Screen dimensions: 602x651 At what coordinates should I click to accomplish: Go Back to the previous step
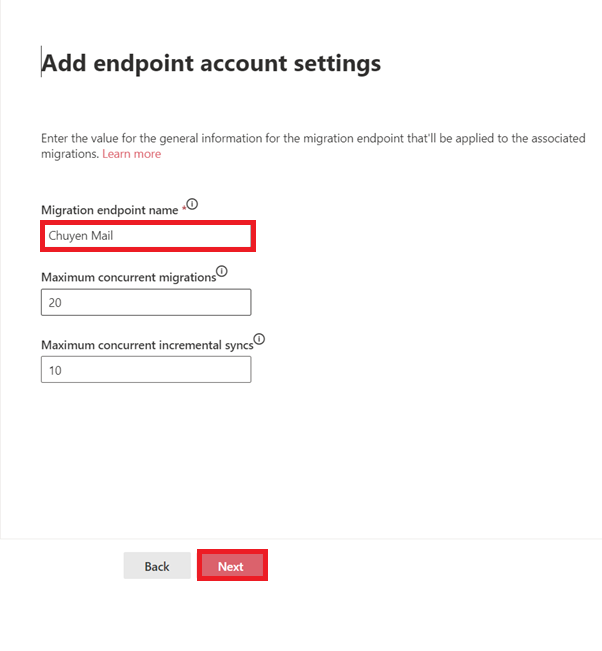point(157,566)
